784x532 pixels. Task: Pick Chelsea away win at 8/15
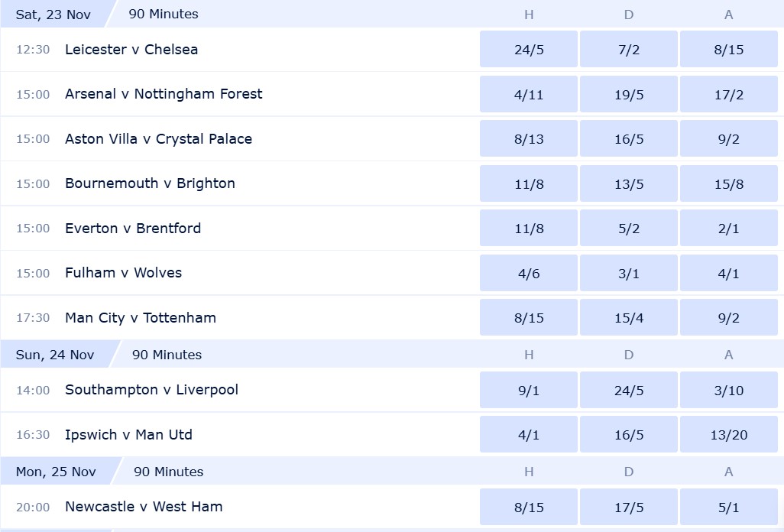[x=728, y=49]
